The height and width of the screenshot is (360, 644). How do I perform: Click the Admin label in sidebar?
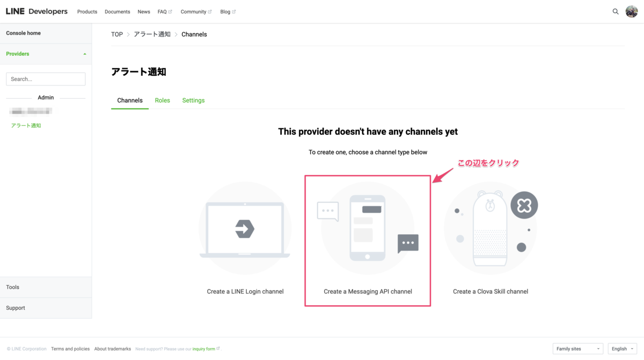(x=46, y=98)
